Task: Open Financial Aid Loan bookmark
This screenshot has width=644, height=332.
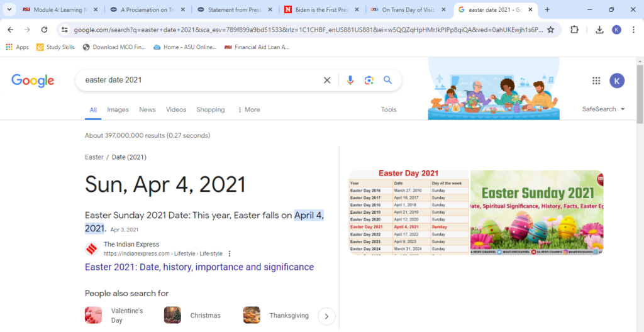Action: (x=257, y=47)
